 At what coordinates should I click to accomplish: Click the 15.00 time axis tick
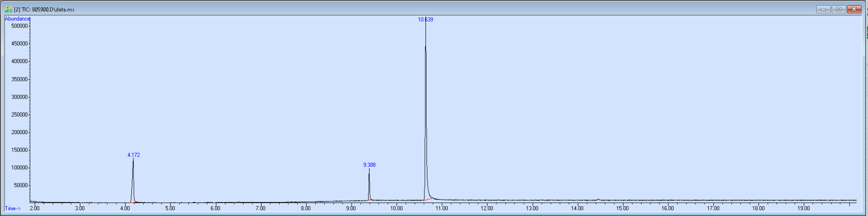pos(622,208)
